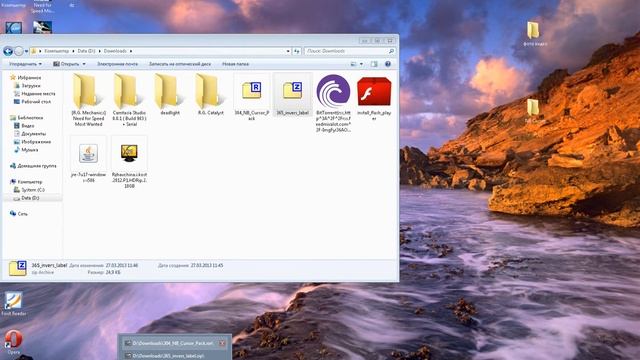Select the deadlight folder
Viewport: 640px width, 360px height.
click(x=170, y=95)
